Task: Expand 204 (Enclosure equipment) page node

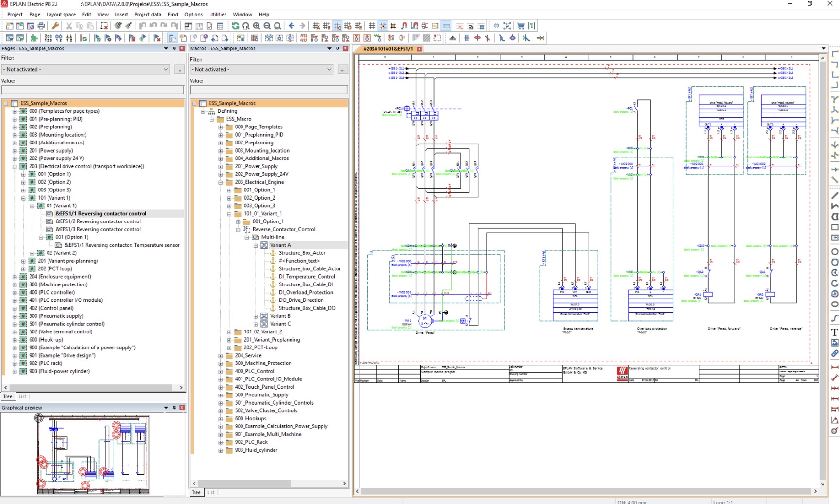Action: tap(15, 277)
